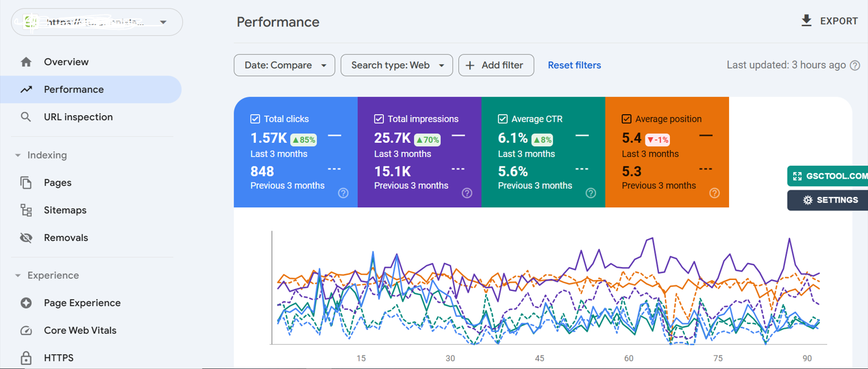Click the Sitemaps icon in sidebar
Screen dimensions: 868x369
point(26,210)
